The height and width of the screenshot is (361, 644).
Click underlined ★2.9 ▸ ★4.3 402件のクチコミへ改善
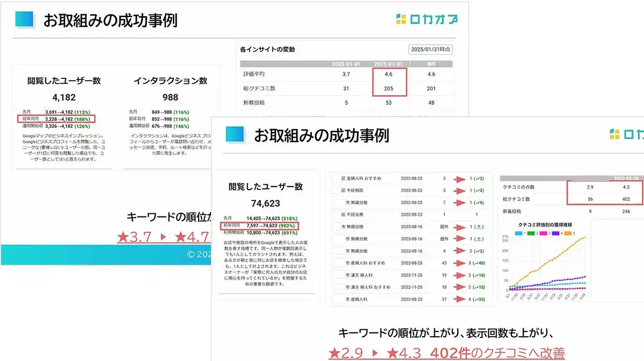[x=447, y=353]
